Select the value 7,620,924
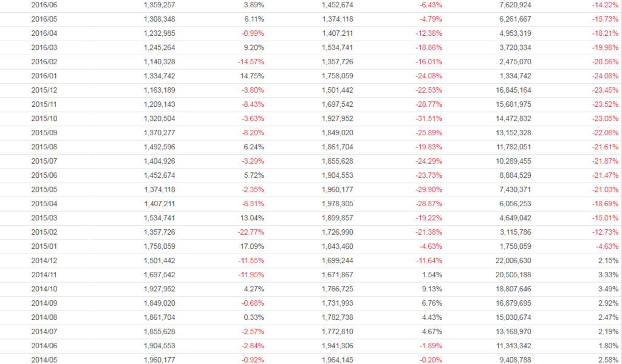Viewport: 622px width, 364px height. point(514,5)
